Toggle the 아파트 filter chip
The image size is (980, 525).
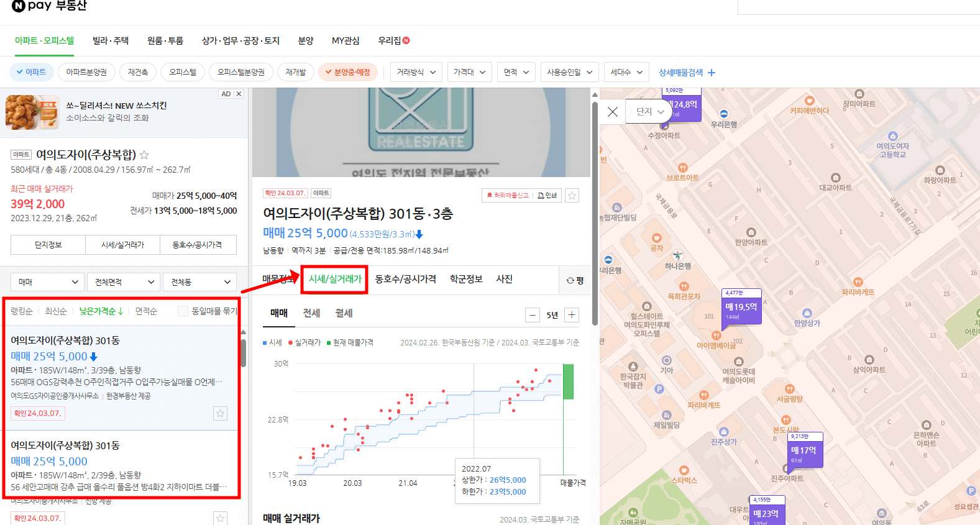pyautogui.click(x=31, y=72)
